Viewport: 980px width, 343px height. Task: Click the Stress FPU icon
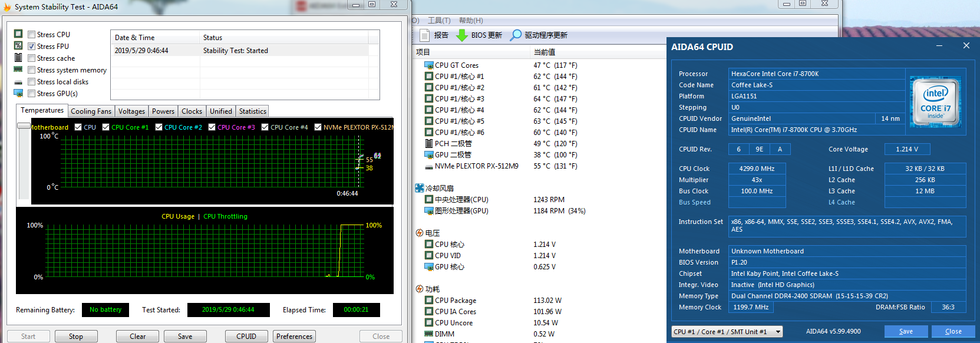pos(18,46)
